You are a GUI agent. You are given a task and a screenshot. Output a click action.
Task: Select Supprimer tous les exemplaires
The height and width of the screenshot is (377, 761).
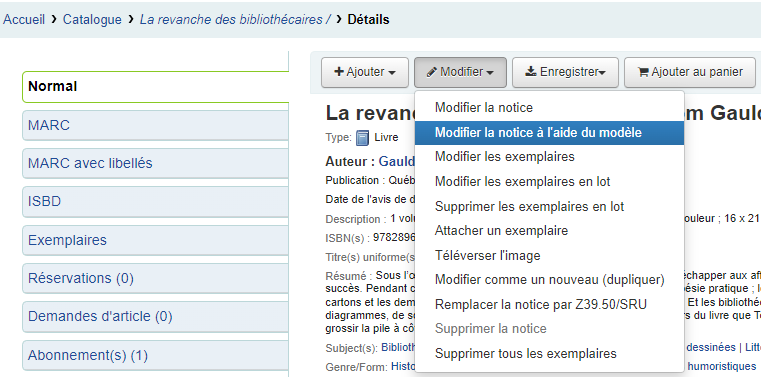click(549, 354)
